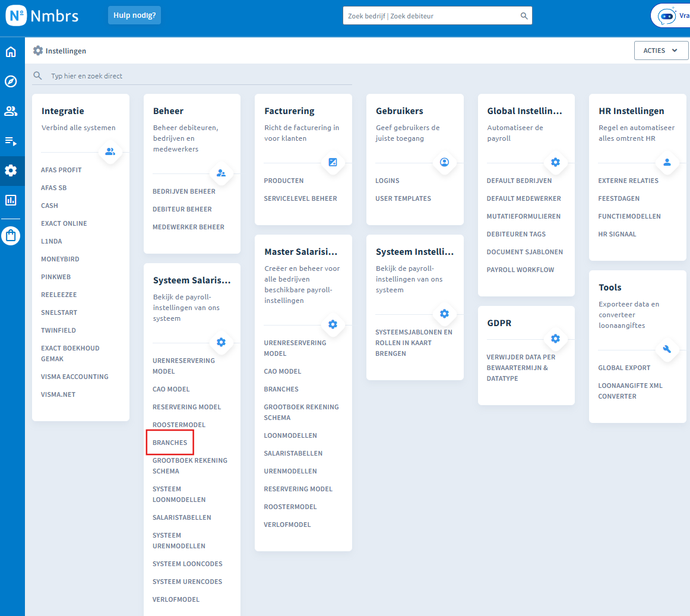Open EXTERNE RELATIES
The width and height of the screenshot is (690, 616).
628,181
